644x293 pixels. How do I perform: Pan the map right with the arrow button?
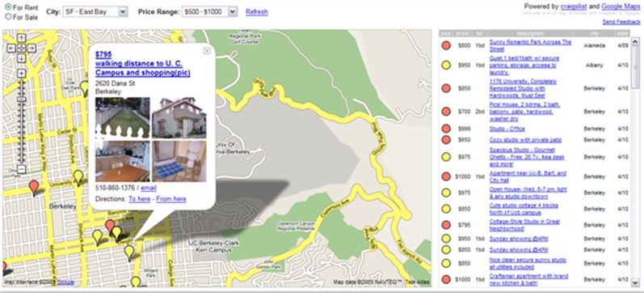click(32, 48)
